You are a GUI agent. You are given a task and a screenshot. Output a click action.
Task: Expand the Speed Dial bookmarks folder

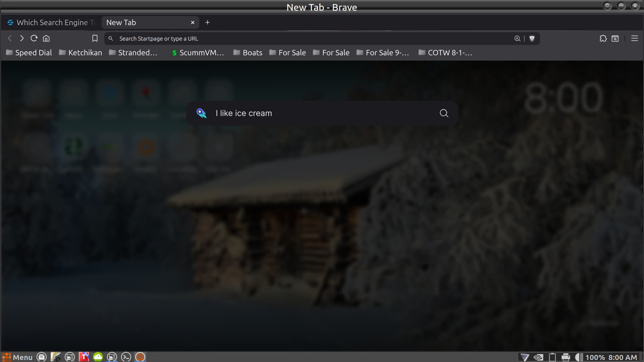click(29, 53)
